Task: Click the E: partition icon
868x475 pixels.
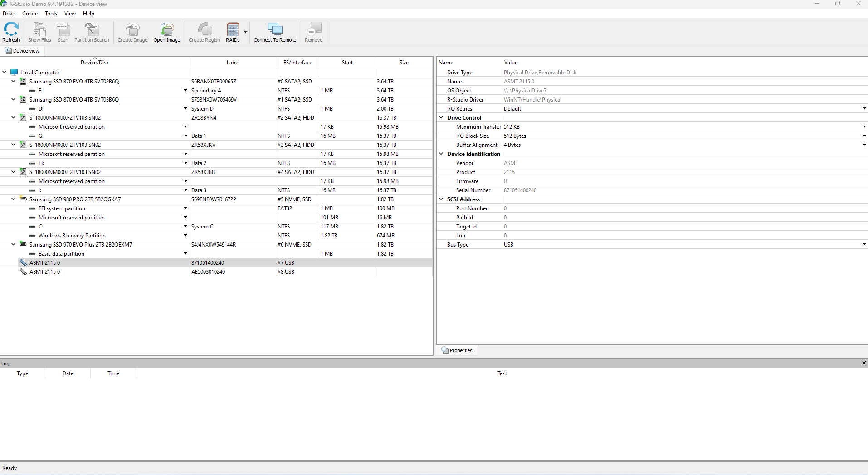Action: point(32,91)
